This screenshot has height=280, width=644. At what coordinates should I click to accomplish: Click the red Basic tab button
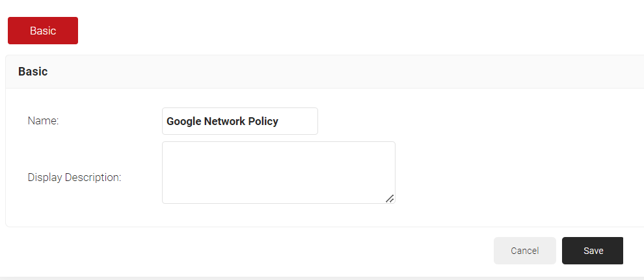(43, 31)
